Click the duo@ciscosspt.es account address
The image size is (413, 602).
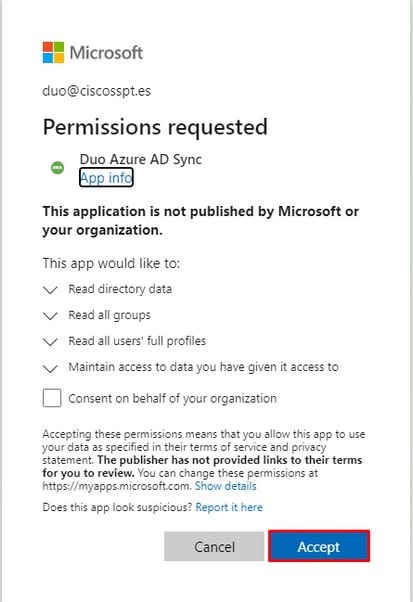(97, 91)
